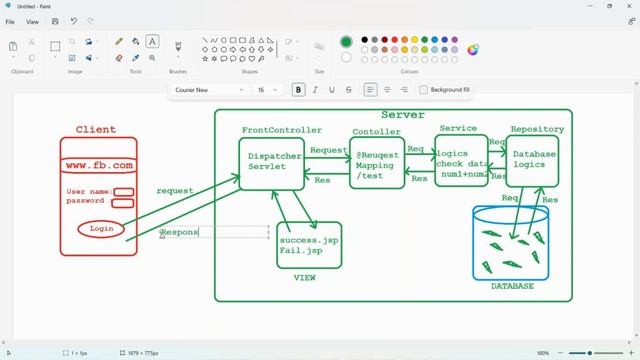Select the Text tool
Viewport: 640px width, 360px height.
coord(152,42)
